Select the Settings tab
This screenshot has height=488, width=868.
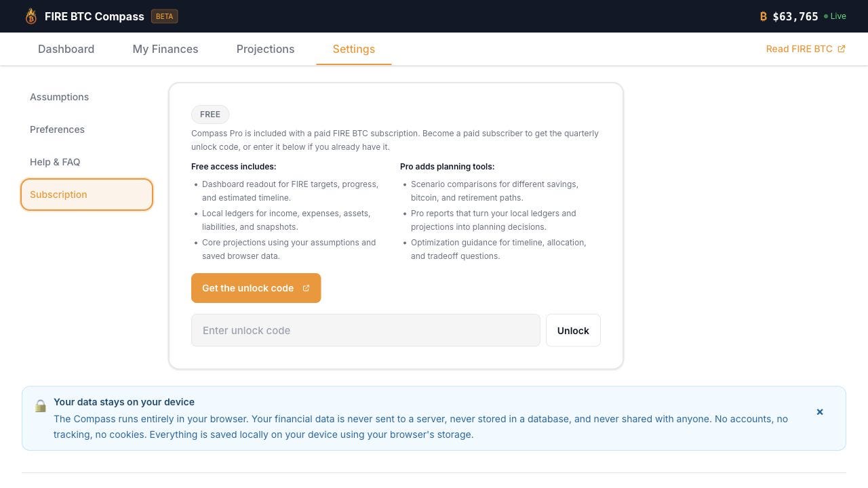click(x=354, y=49)
